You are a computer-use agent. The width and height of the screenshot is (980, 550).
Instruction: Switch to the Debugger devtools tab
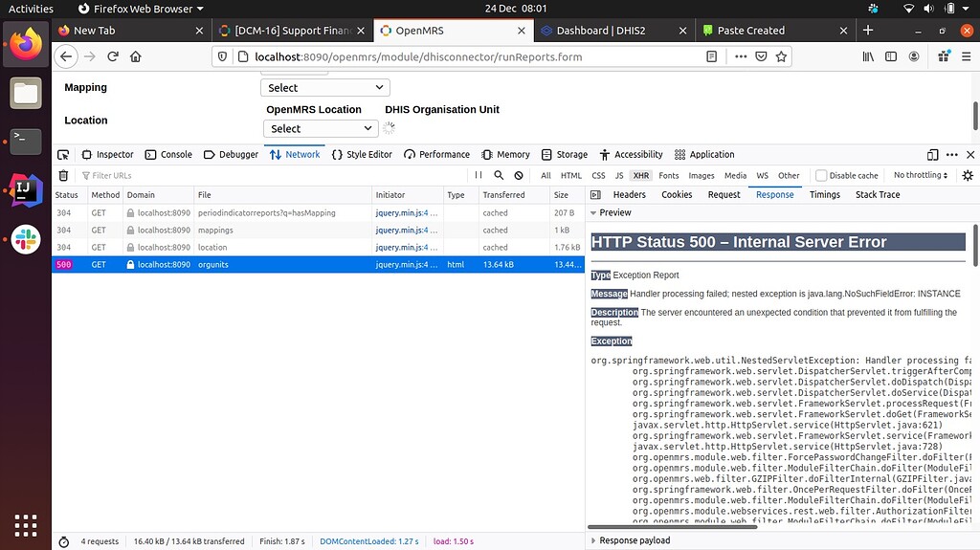232,154
